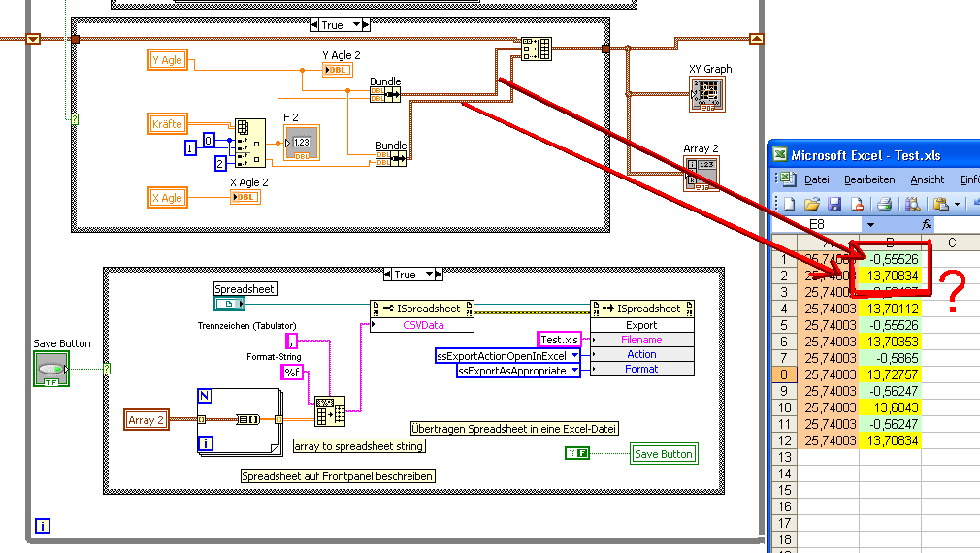Go to previous case in lower case structure
Screen dimensions: 980x553
coord(387,274)
